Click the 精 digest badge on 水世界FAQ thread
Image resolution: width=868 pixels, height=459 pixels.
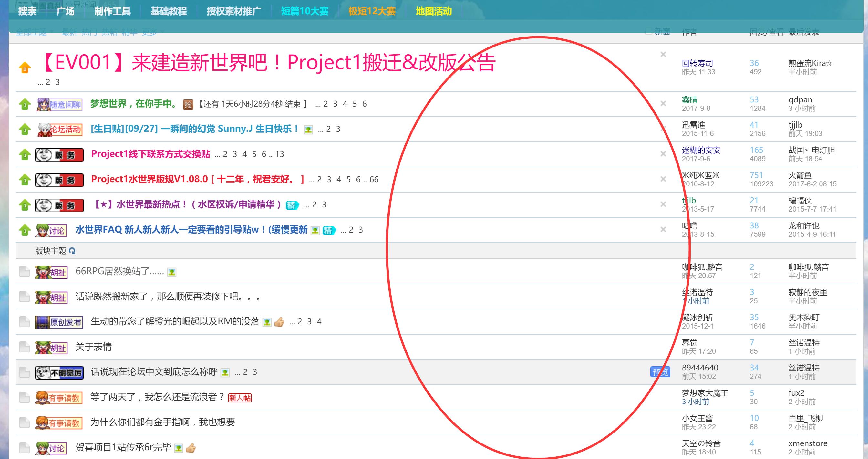[x=329, y=230]
